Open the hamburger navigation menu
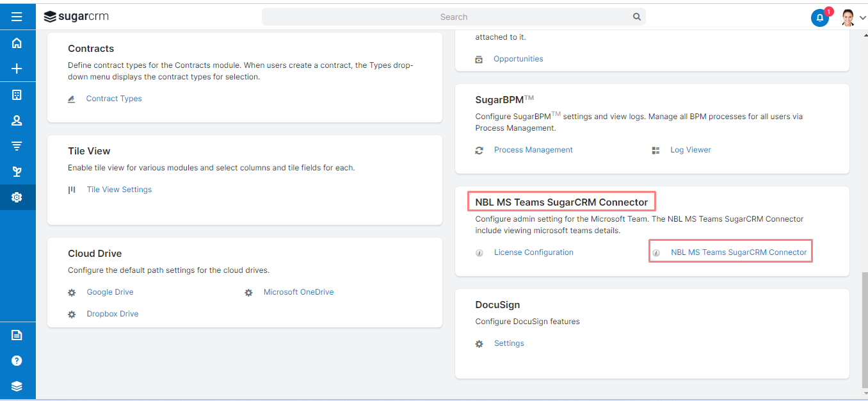 (17, 17)
